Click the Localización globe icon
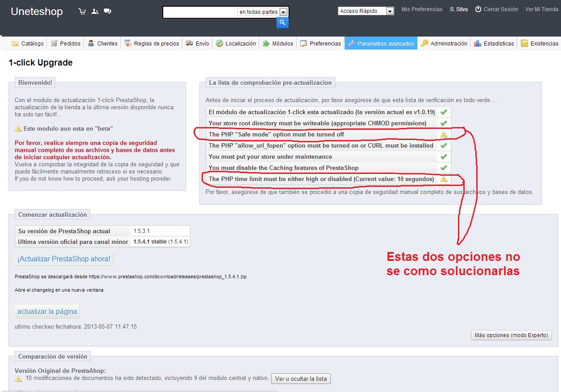The width and height of the screenshot is (561, 392). click(219, 43)
